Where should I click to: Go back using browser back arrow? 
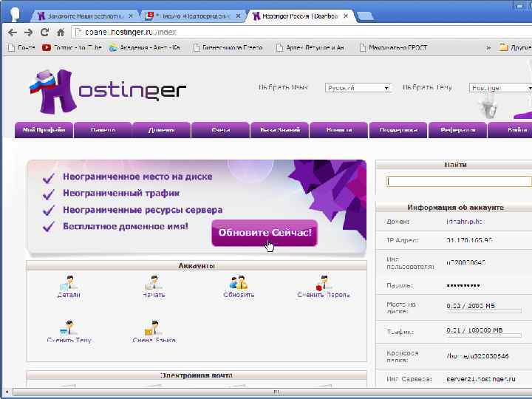[13, 33]
